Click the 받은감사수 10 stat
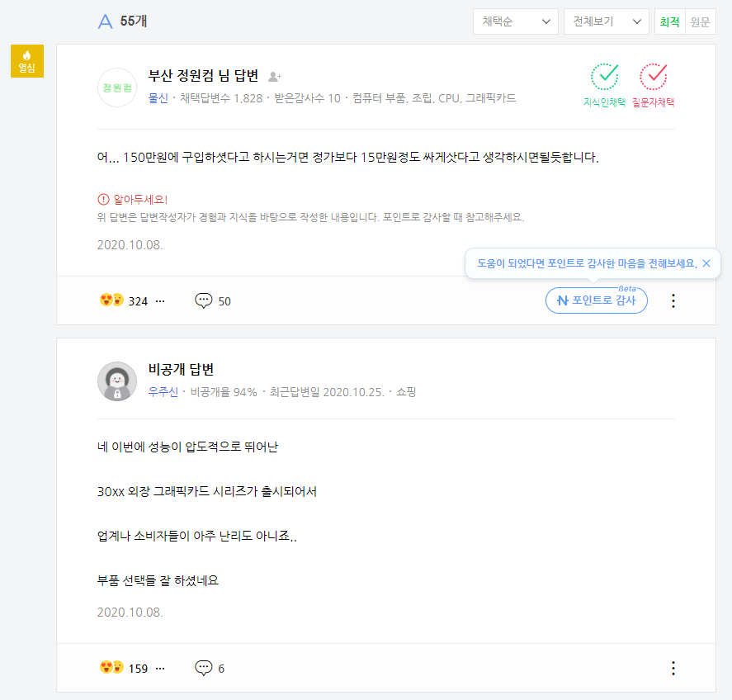 (x=307, y=98)
